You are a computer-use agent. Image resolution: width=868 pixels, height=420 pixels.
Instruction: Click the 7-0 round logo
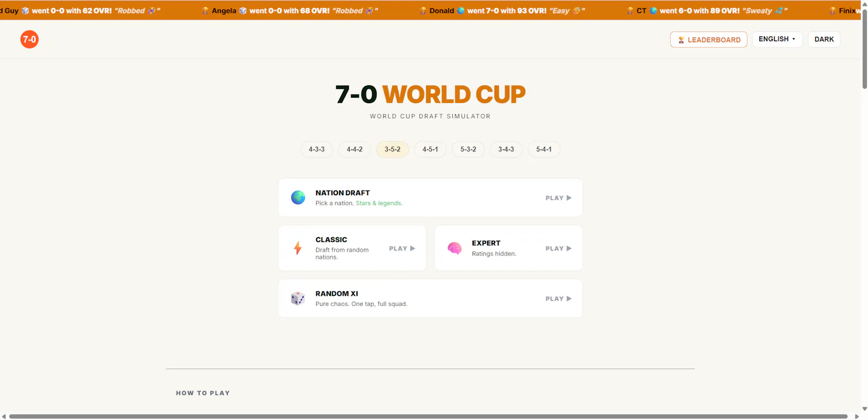tap(29, 39)
